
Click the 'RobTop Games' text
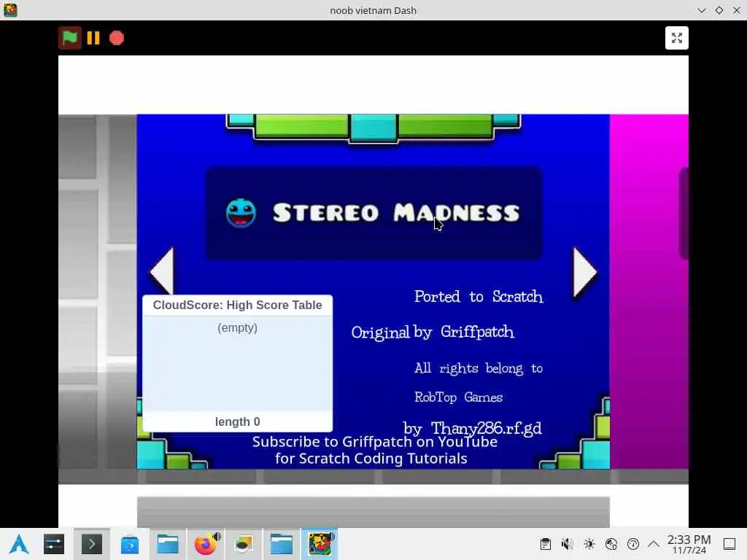(458, 397)
